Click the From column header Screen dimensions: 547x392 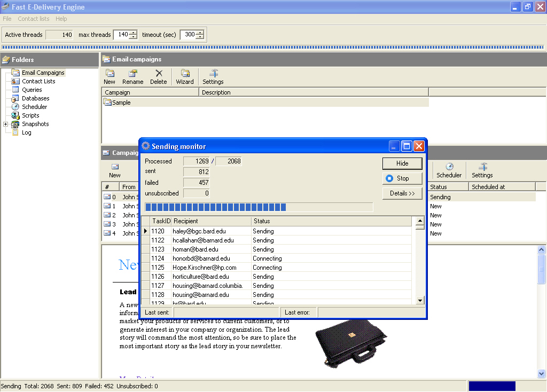129,187
